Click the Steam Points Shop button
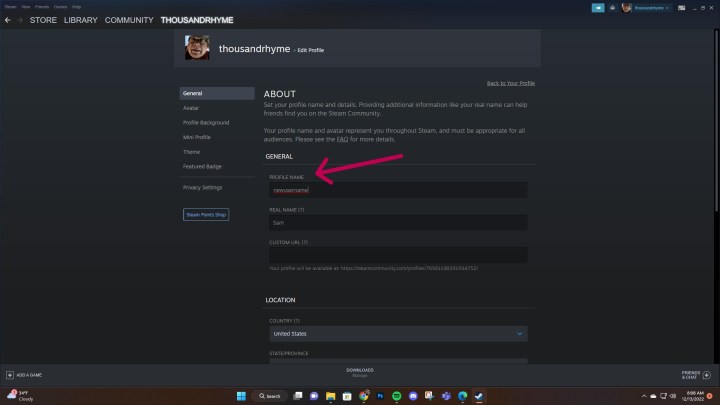 (x=206, y=214)
